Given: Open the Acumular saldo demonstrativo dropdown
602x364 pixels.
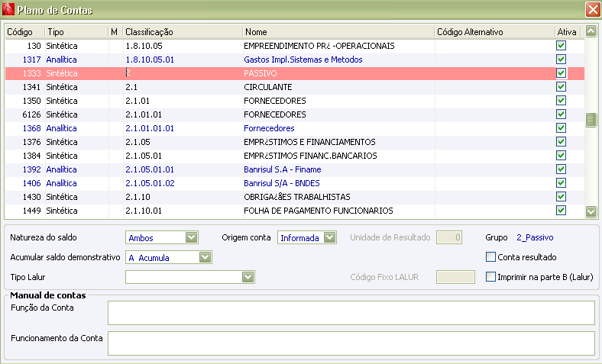Looking at the screenshot, I should 205,257.
